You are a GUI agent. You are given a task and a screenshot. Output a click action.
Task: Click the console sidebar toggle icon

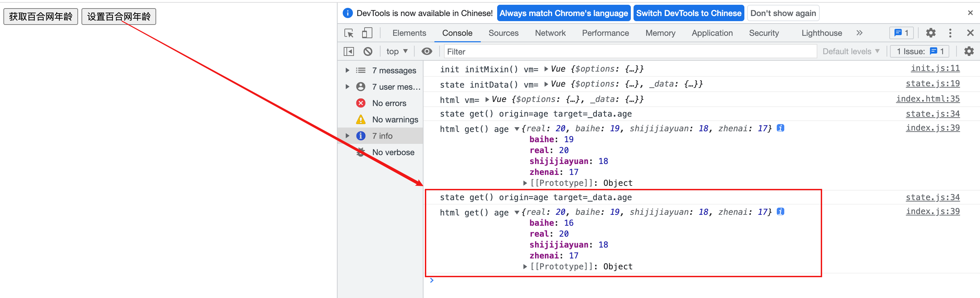tap(349, 51)
